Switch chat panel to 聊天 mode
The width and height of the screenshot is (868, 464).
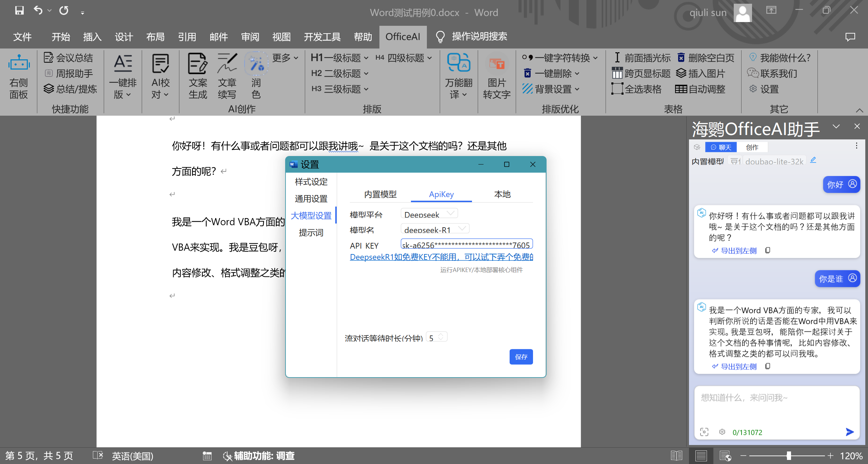coord(721,147)
